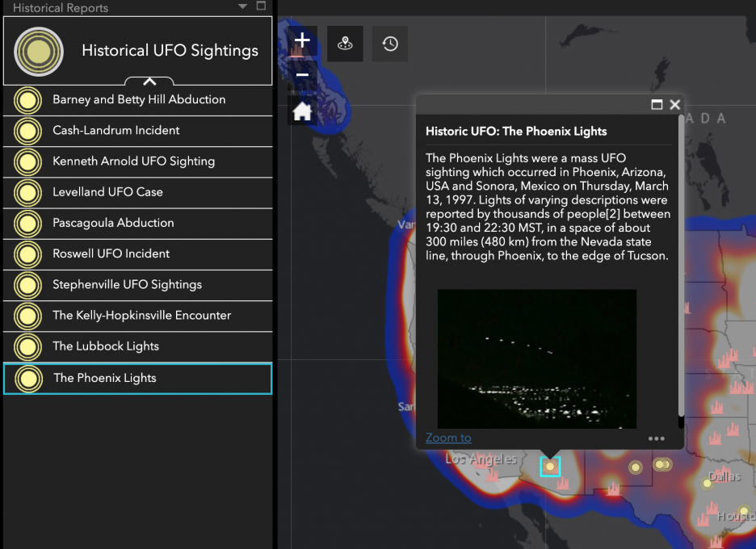Click the Zoom to link in the popup

click(448, 438)
